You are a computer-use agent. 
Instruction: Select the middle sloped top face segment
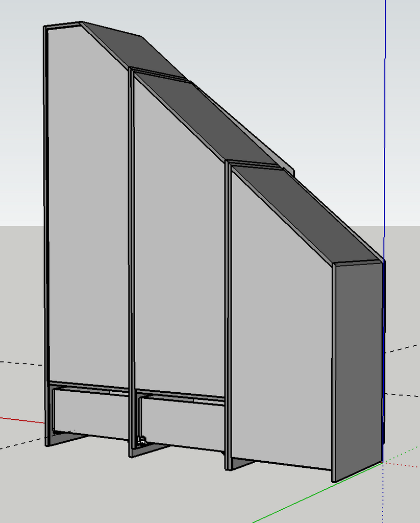tap(207, 120)
